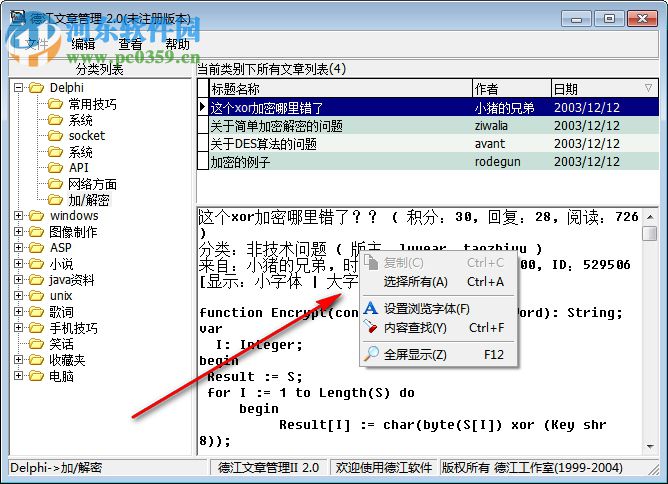Viewport: 668px width, 484px height.
Task: Expand the java资料 category node
Action: (x=18, y=279)
